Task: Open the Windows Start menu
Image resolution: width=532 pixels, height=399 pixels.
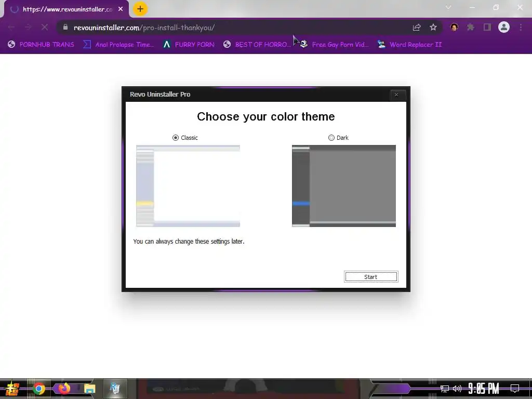Action: click(12, 389)
